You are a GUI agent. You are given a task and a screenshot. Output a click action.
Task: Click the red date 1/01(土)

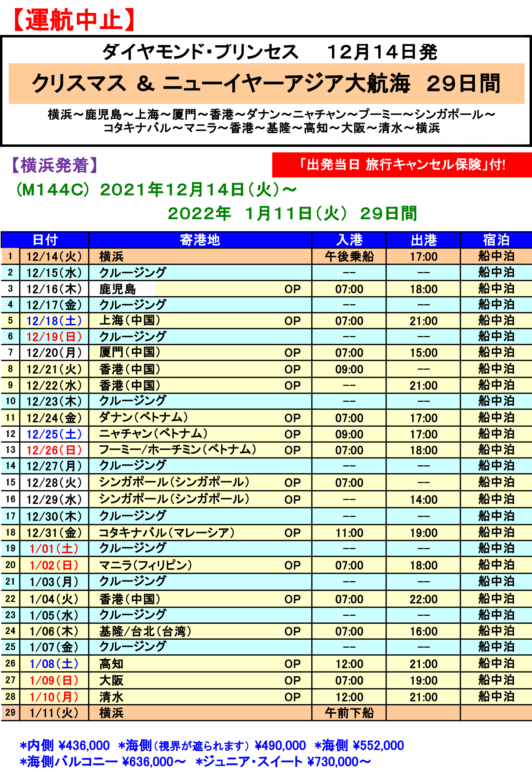(54, 548)
